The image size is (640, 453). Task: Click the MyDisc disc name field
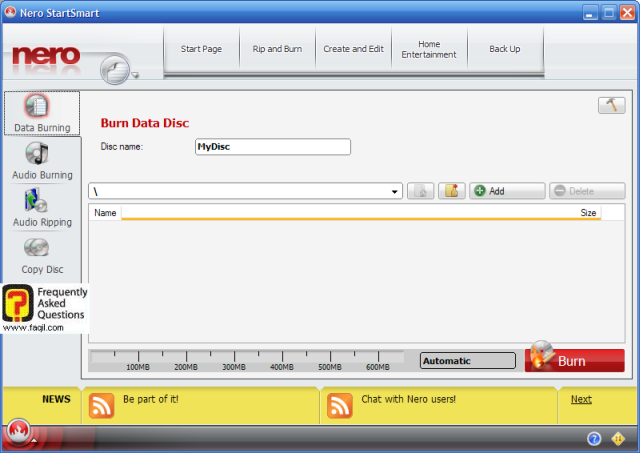273,147
